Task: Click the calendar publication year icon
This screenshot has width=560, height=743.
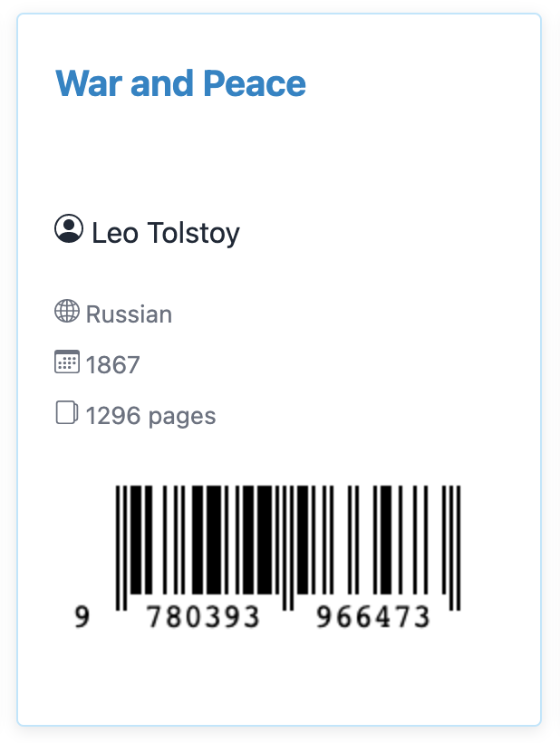Action: (x=67, y=363)
